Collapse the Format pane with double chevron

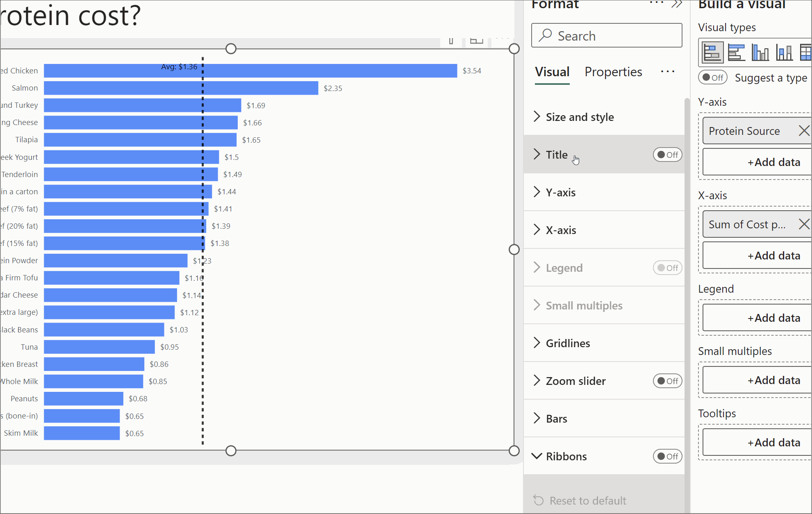[x=677, y=5]
